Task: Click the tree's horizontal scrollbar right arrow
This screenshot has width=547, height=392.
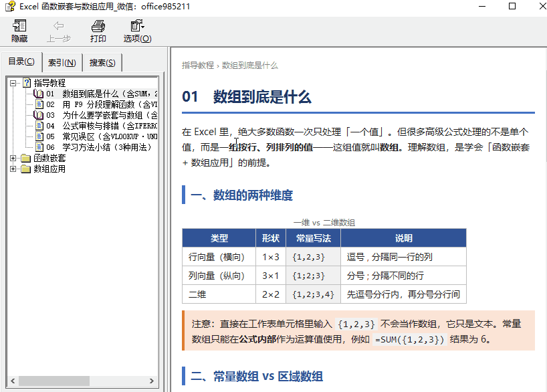Action: pyautogui.click(x=151, y=381)
